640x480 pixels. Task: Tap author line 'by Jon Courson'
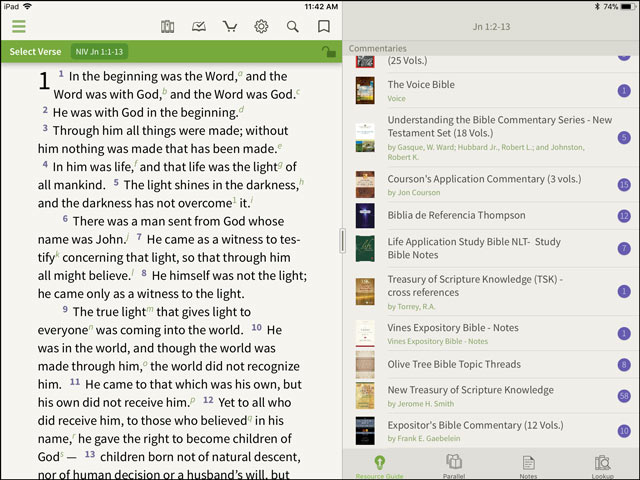[413, 192]
